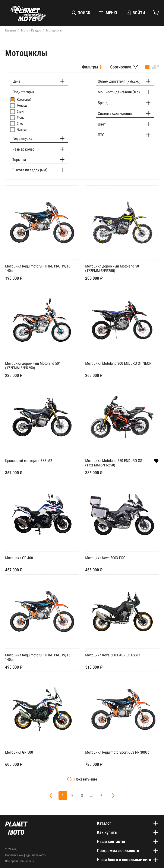Check the Мотард subcategory
Viewport: 164px width, 868px height.
coord(12,106)
